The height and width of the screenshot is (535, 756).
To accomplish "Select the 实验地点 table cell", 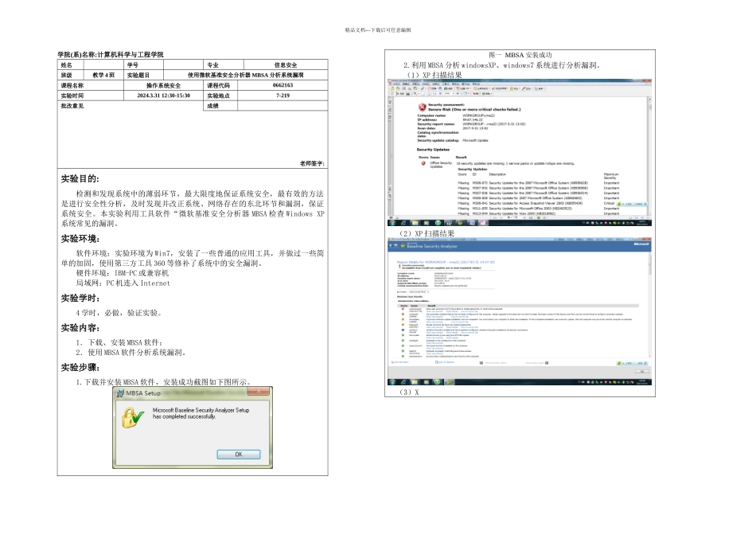I will click(x=220, y=96).
